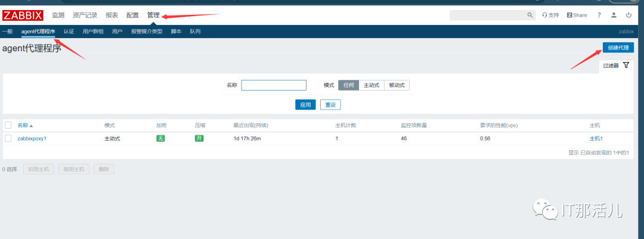644x239 pixels.
Task: Open the 配置 menu
Action: (x=132, y=15)
